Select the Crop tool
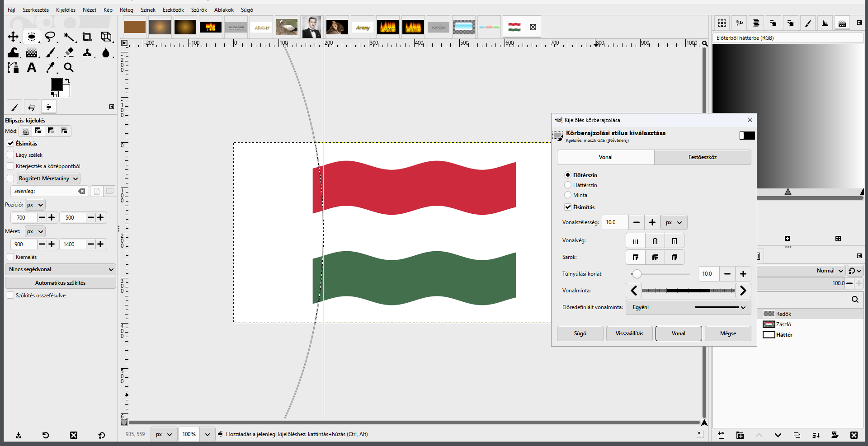 (87, 37)
